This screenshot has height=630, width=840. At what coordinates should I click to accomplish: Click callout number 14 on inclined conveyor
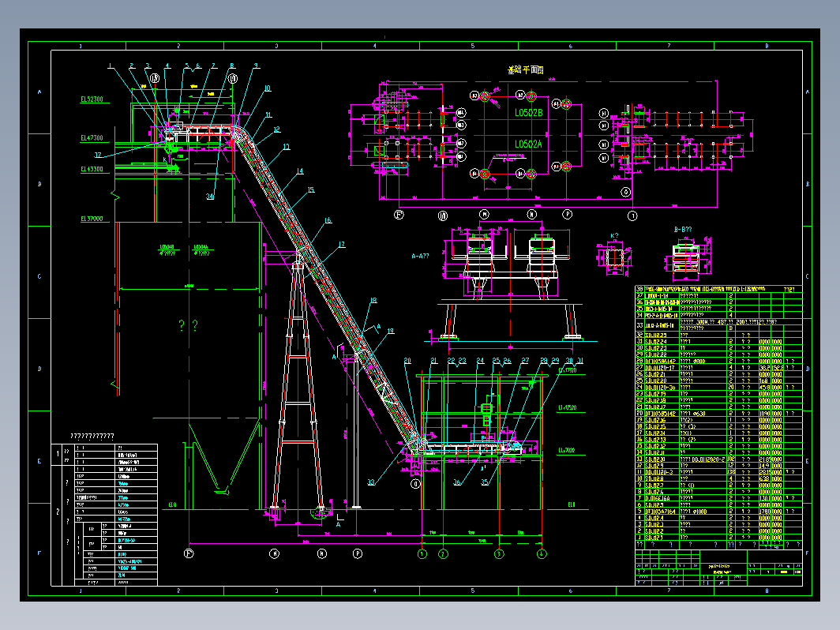point(299,171)
